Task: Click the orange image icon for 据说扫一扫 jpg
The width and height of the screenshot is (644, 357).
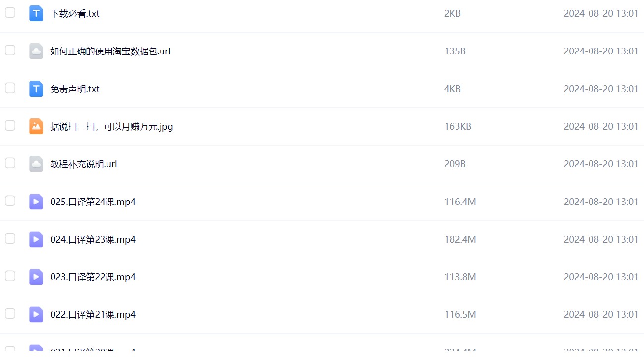Action: point(36,126)
